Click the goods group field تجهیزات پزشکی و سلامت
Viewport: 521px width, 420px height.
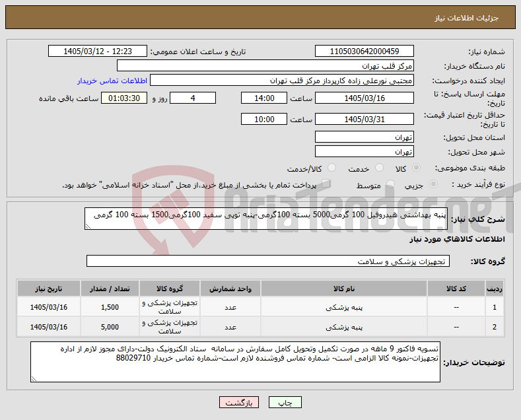pyautogui.click(x=268, y=261)
